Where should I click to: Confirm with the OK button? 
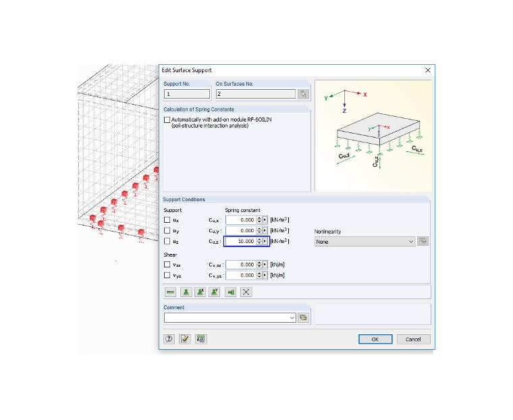[x=375, y=340]
